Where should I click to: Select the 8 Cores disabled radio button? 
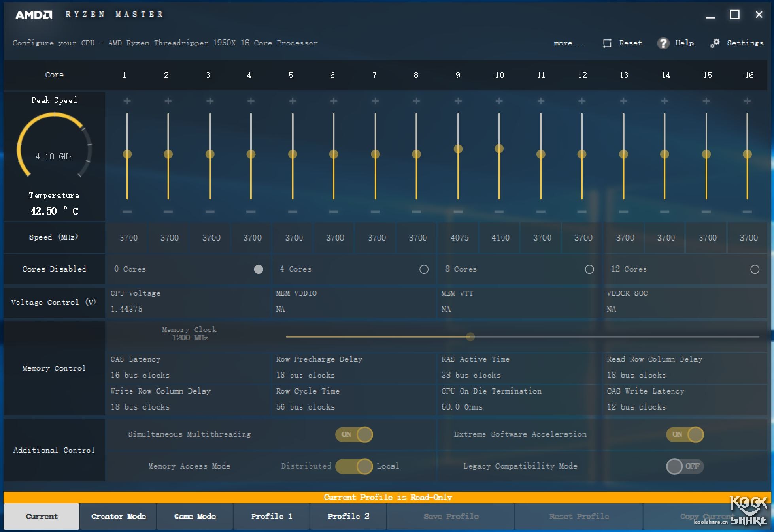click(589, 269)
